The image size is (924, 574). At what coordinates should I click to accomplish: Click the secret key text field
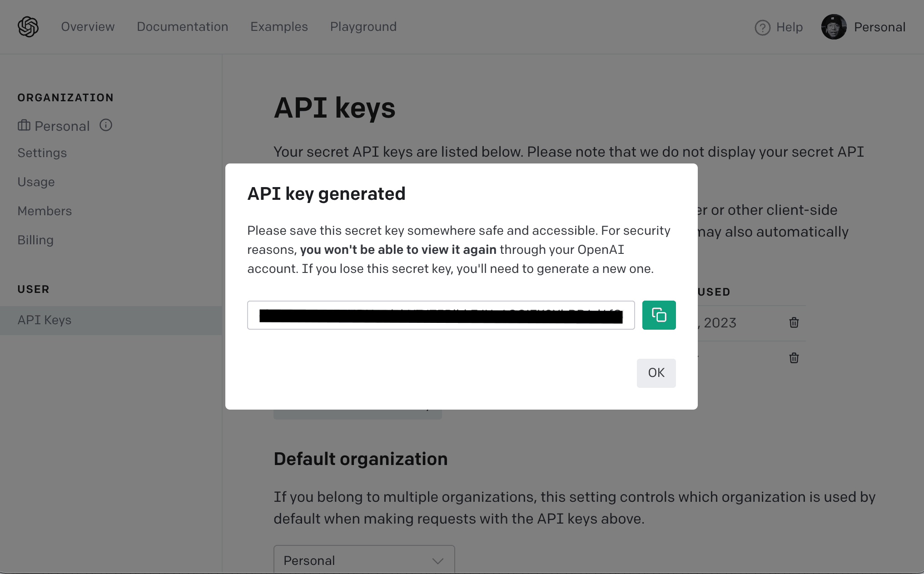(x=441, y=315)
